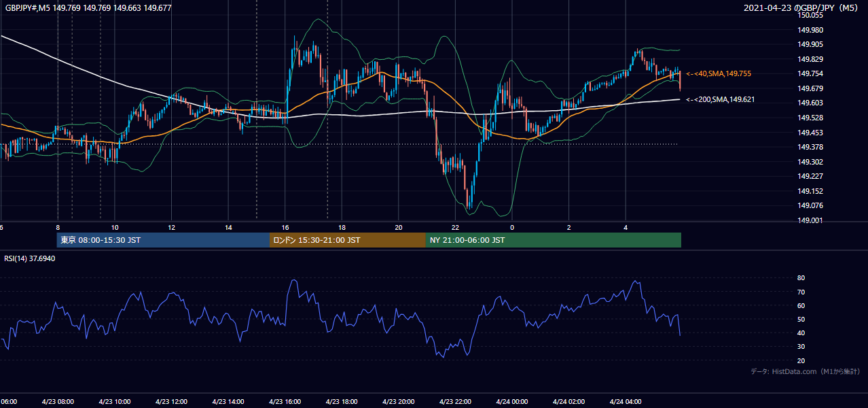Click the 4/23 16:00 date axis label
This screenshot has height=408, width=868.
click(x=285, y=401)
